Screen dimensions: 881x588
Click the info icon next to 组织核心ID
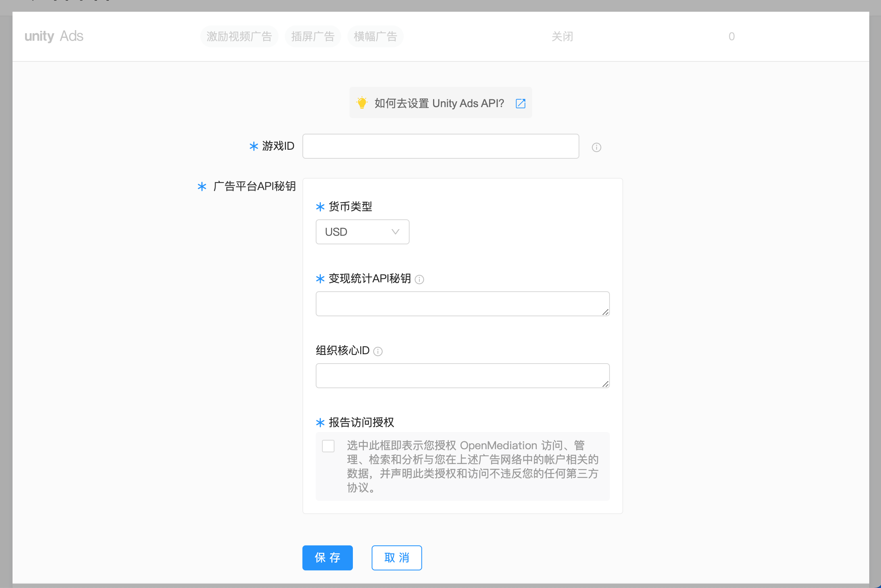click(378, 351)
